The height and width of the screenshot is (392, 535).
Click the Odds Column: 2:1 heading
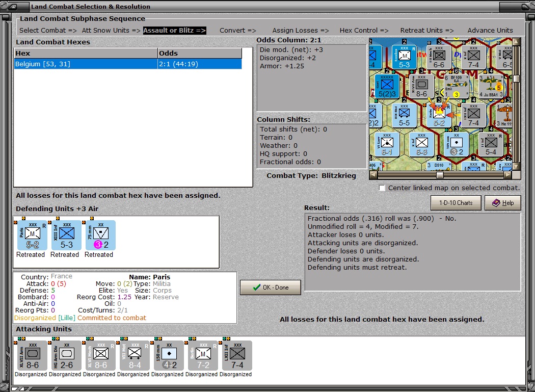pyautogui.click(x=289, y=40)
